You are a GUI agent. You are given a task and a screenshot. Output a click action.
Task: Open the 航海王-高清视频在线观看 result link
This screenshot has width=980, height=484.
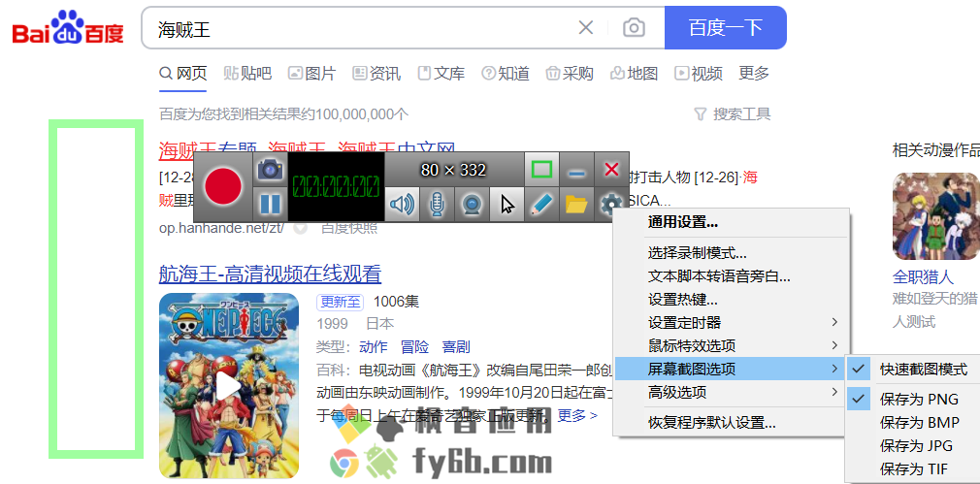270,274
